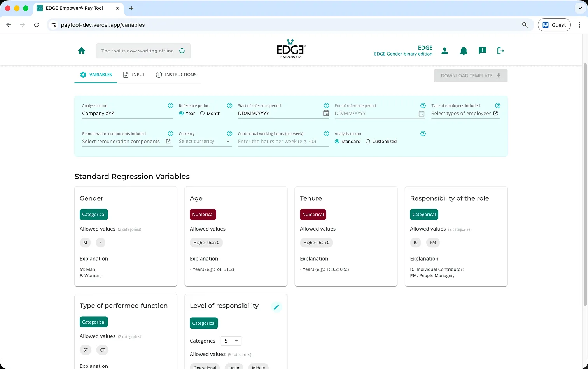The image size is (588, 369).
Task: Open the browser tab list chevron
Action: [x=580, y=8]
